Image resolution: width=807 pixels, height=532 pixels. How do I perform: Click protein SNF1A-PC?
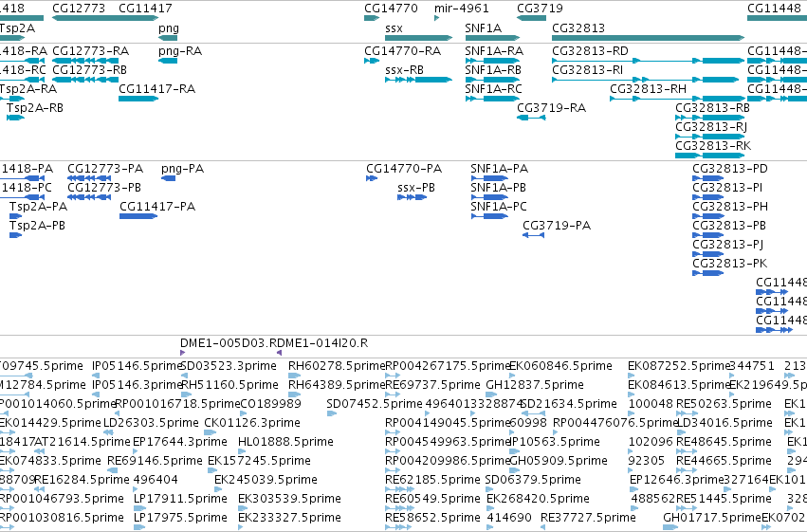point(499,207)
